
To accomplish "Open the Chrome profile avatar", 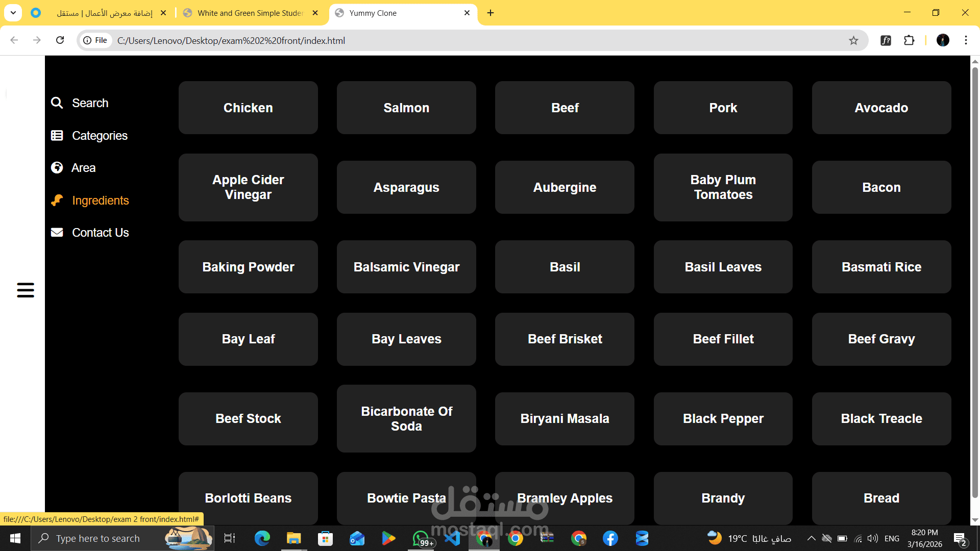I will tap(943, 40).
